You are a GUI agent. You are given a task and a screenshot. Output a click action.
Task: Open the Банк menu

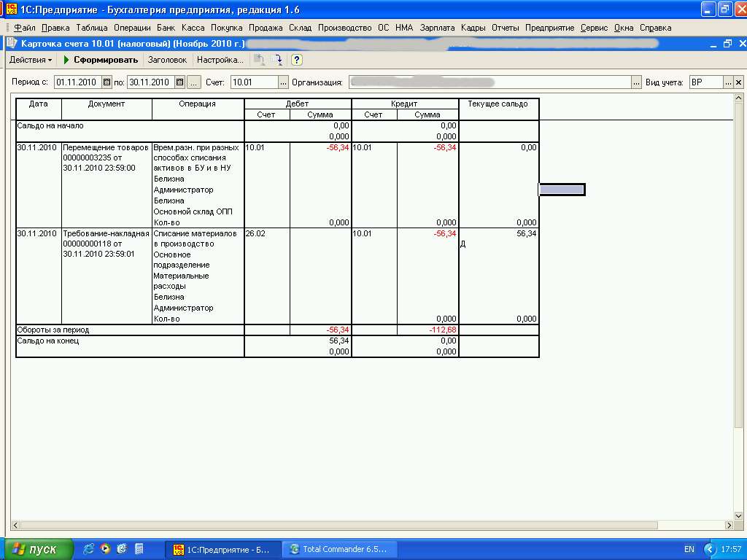166,28
